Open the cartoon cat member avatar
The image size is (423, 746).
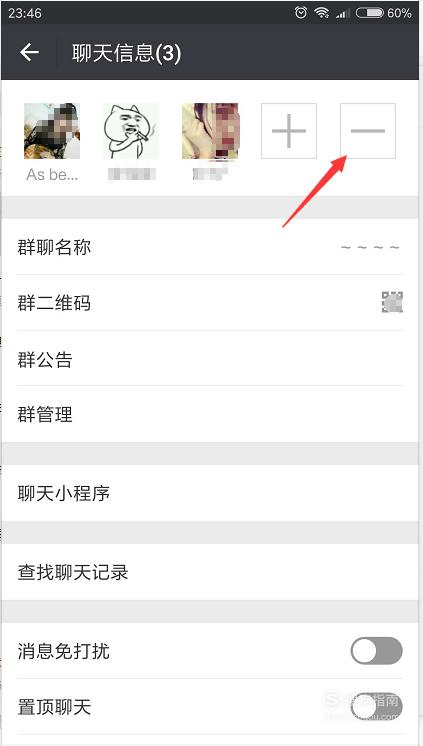(x=131, y=131)
